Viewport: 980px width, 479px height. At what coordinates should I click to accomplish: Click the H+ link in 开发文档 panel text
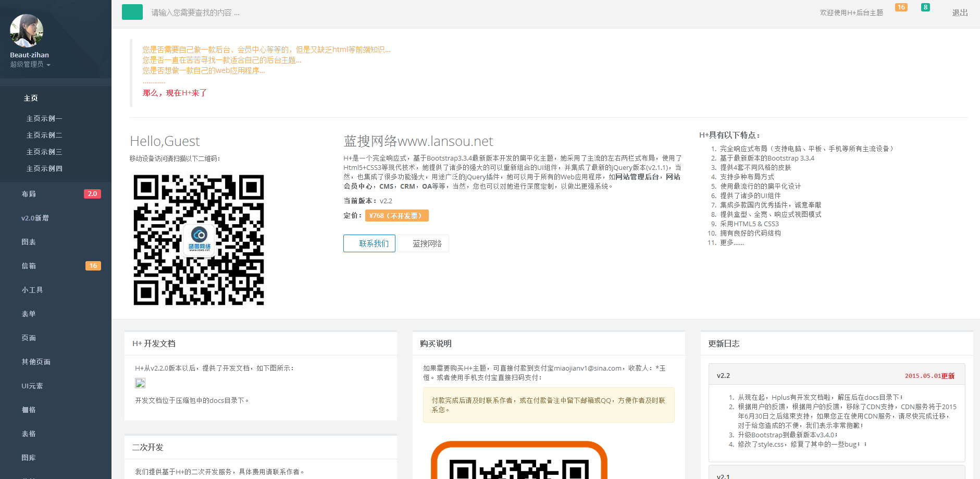pyautogui.click(x=139, y=368)
